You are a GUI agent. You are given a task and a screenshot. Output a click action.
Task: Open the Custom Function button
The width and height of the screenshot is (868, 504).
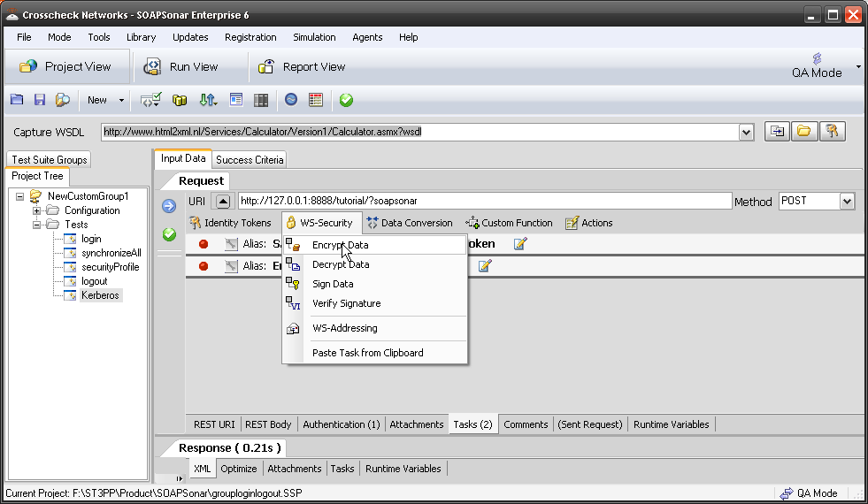pos(509,223)
